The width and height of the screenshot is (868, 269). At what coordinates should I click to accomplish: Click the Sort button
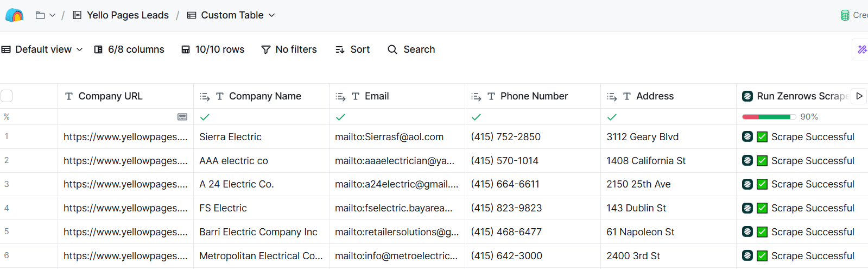click(353, 49)
